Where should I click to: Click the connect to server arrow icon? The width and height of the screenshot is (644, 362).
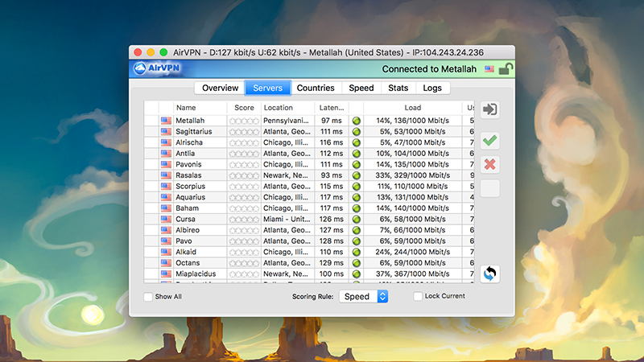click(490, 109)
